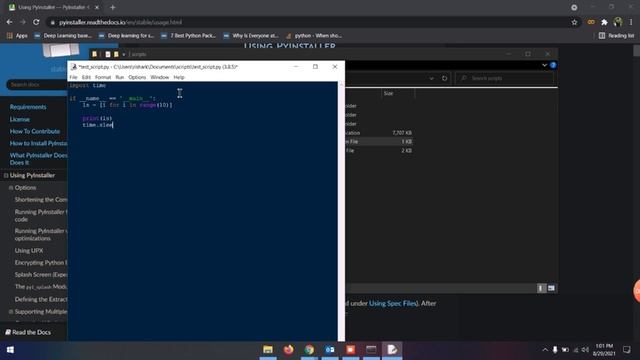Open Chrome's three-dot menu
Viewport: 640px width, 360px height.
631,22
